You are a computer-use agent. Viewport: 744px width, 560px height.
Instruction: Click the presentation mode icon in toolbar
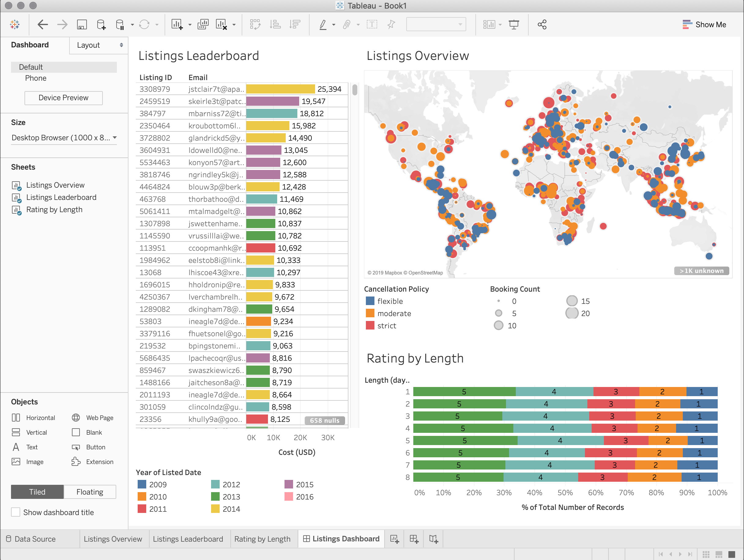coord(514,25)
